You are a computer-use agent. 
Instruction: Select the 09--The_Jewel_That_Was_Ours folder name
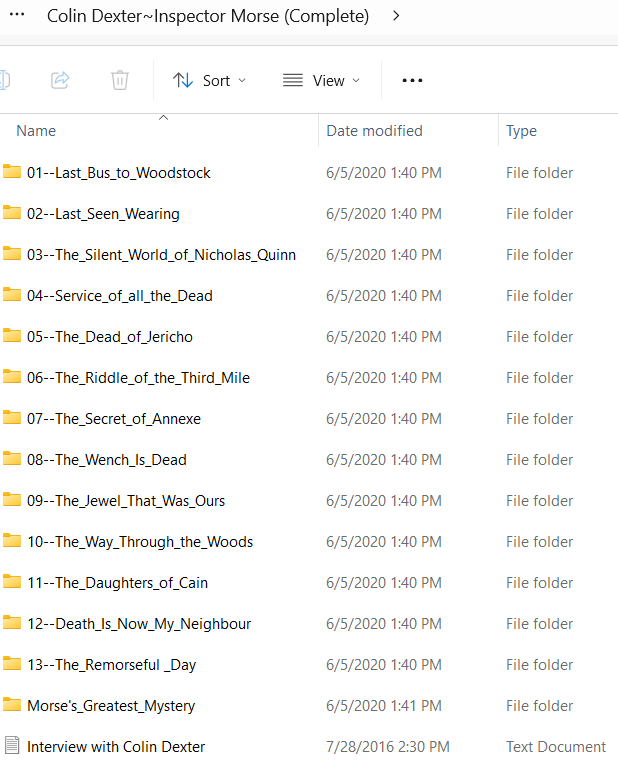click(x=126, y=501)
